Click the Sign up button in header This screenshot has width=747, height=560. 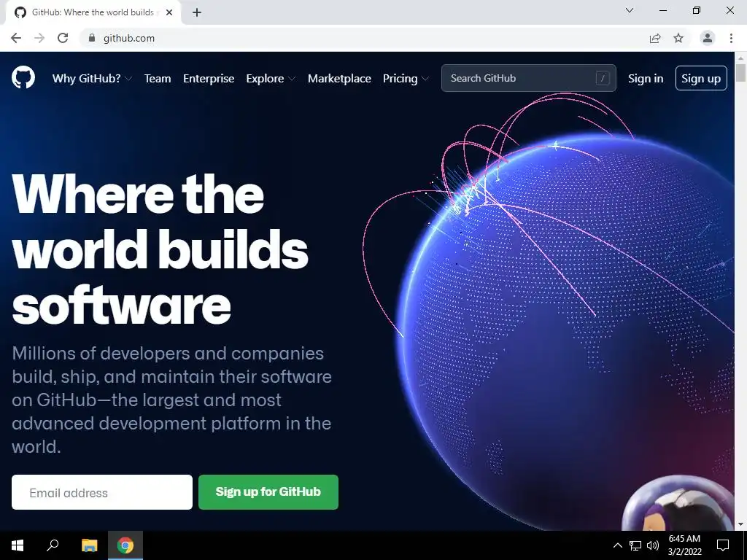701,78
